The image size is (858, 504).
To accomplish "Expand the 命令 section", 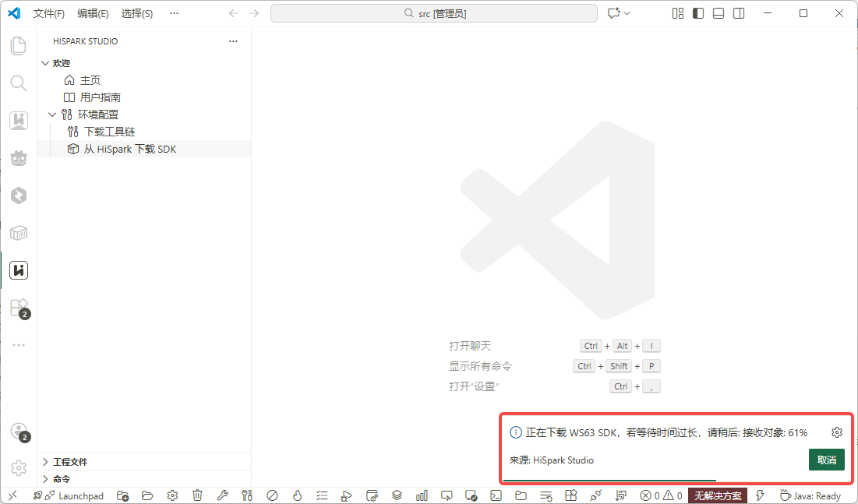I will pos(45,479).
